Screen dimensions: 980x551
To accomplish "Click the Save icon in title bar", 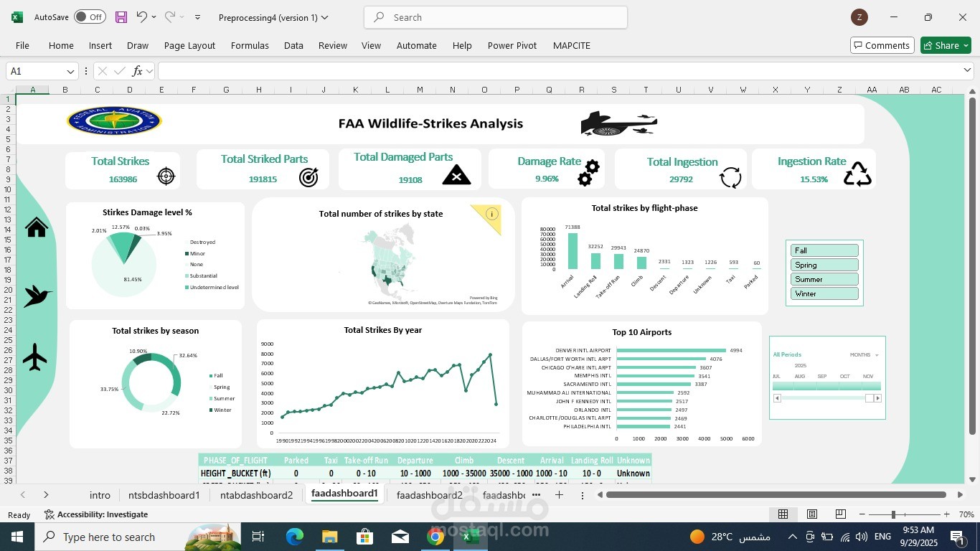I will [121, 17].
